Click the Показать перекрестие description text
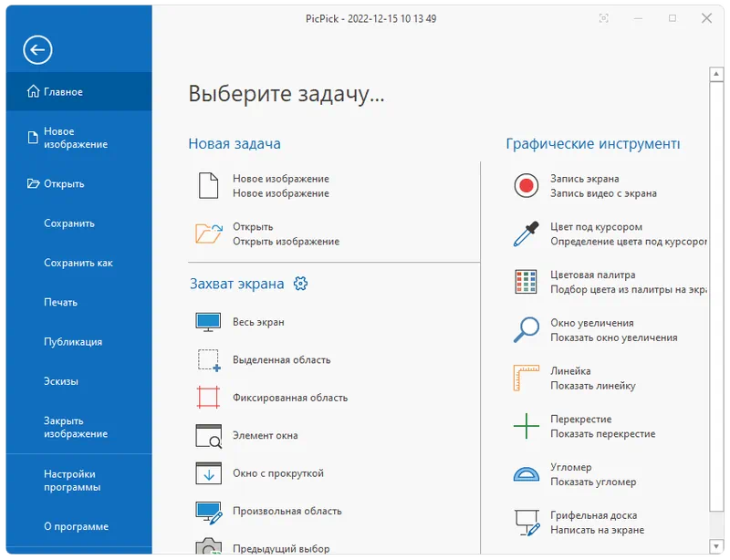 (x=603, y=434)
